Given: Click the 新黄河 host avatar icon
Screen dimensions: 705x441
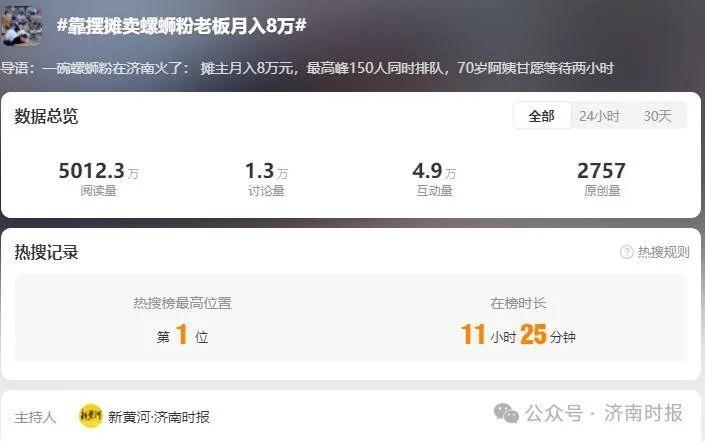Looking at the screenshot, I should tap(91, 416).
